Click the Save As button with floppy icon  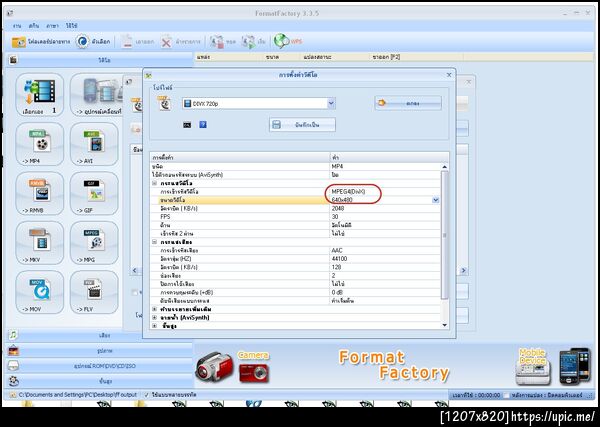tap(302, 125)
